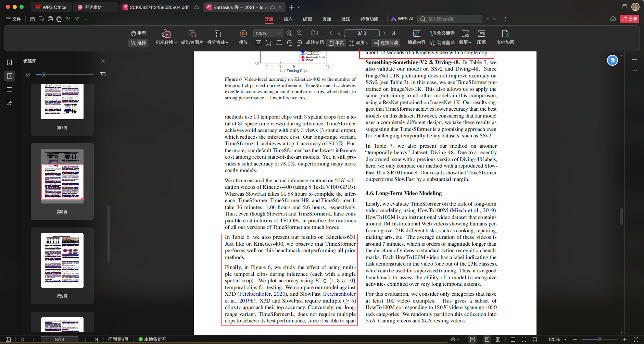Screen dimensions: 644x344
Task: Click the undo icon
Action: tap(68, 19)
